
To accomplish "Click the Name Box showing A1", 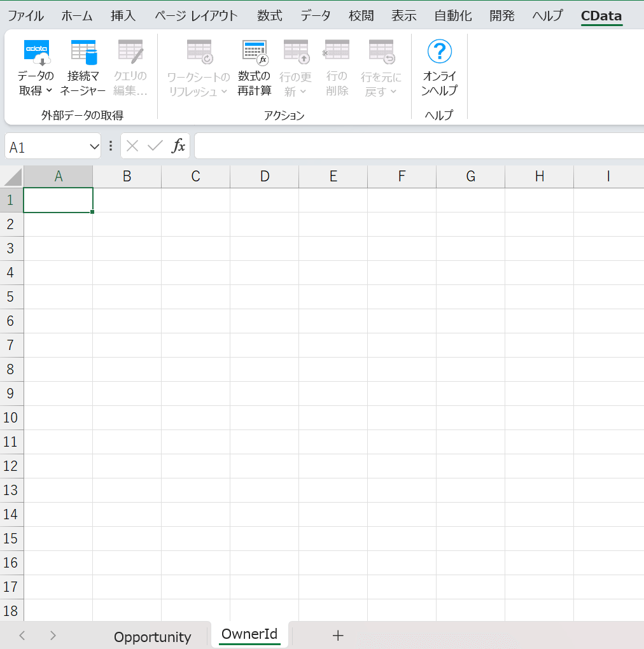I will coord(46,146).
